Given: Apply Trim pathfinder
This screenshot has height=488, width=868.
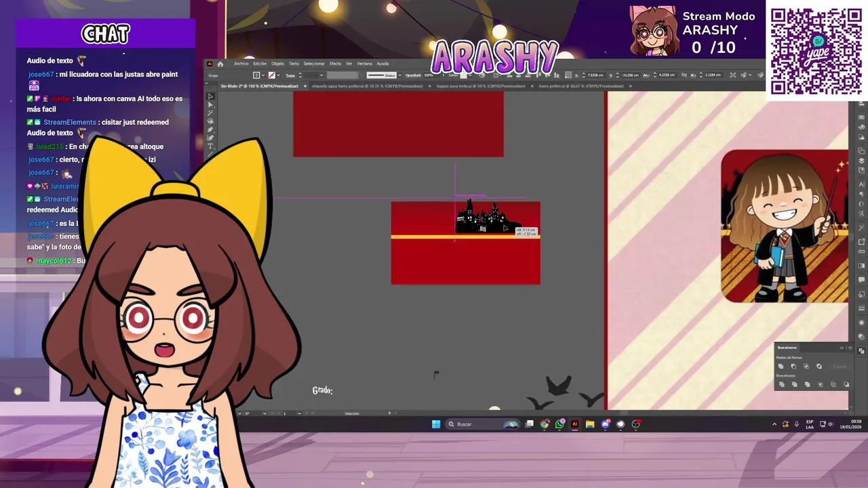Looking at the screenshot, I should [795, 384].
